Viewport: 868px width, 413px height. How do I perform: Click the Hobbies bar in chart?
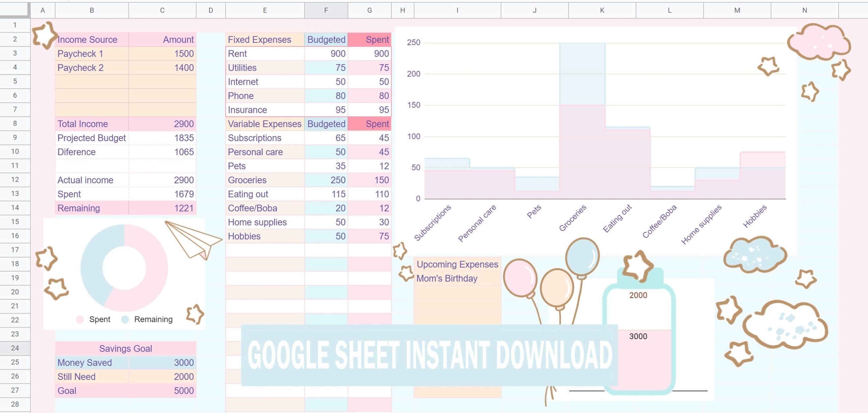pos(763,176)
